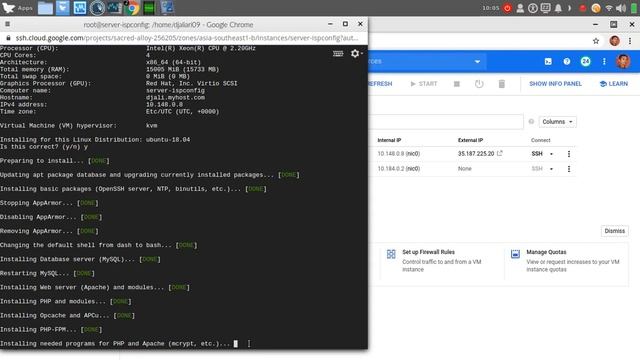The height and width of the screenshot is (360, 640).
Task: Click the red power icon in system tray
Action: (507, 8)
